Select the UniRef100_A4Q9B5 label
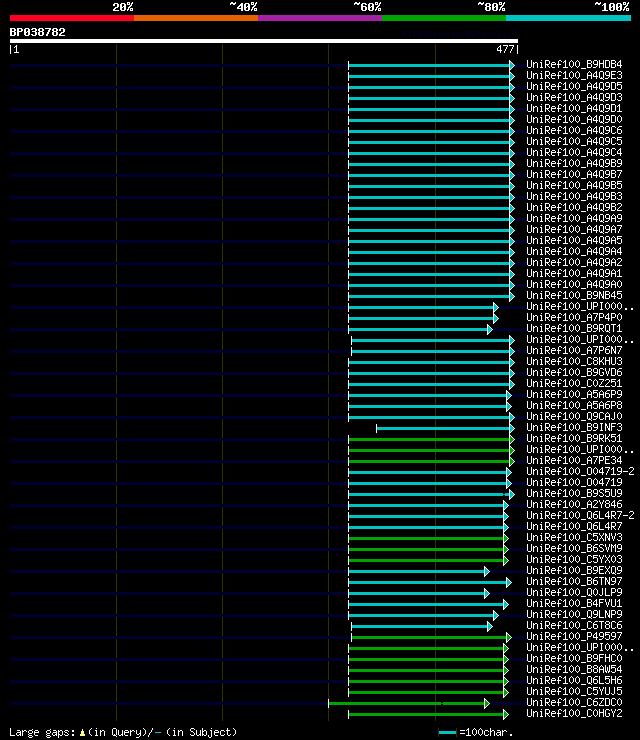640x740 pixels. point(574,185)
